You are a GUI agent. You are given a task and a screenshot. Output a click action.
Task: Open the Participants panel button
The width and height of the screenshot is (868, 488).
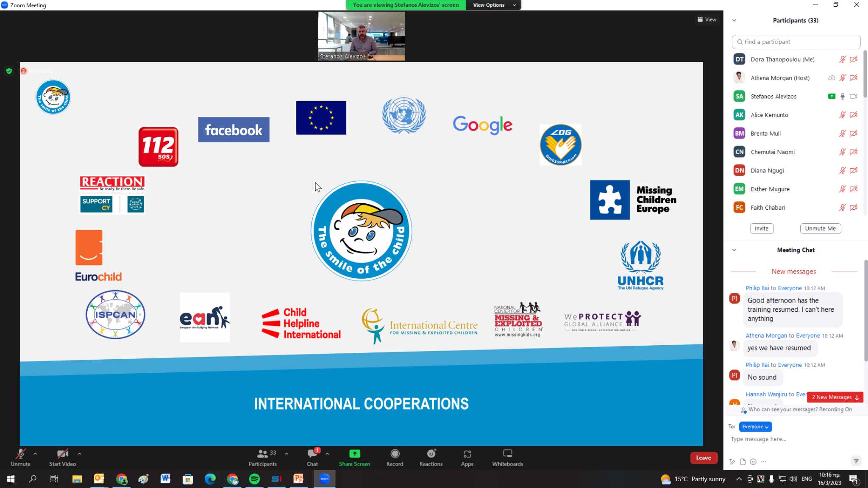[x=262, y=457]
